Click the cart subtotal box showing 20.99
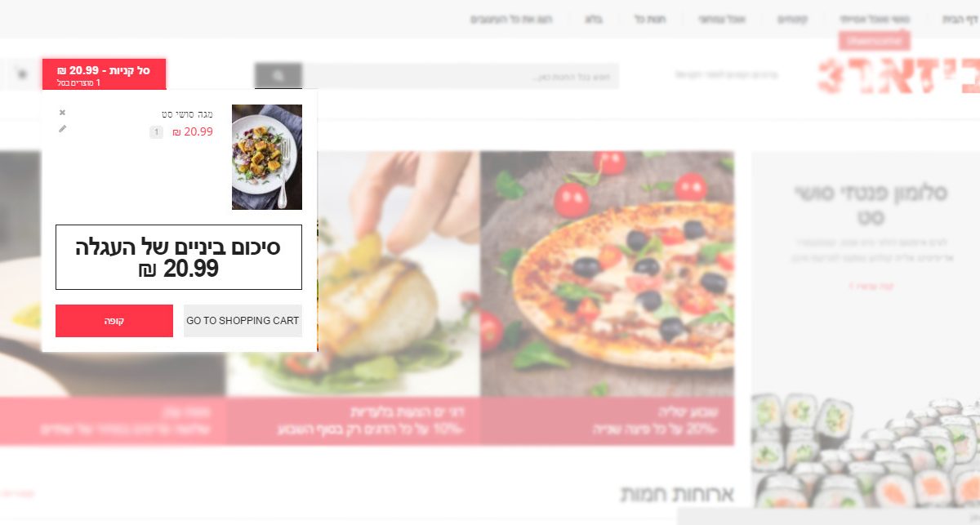The width and height of the screenshot is (980, 525). click(179, 257)
